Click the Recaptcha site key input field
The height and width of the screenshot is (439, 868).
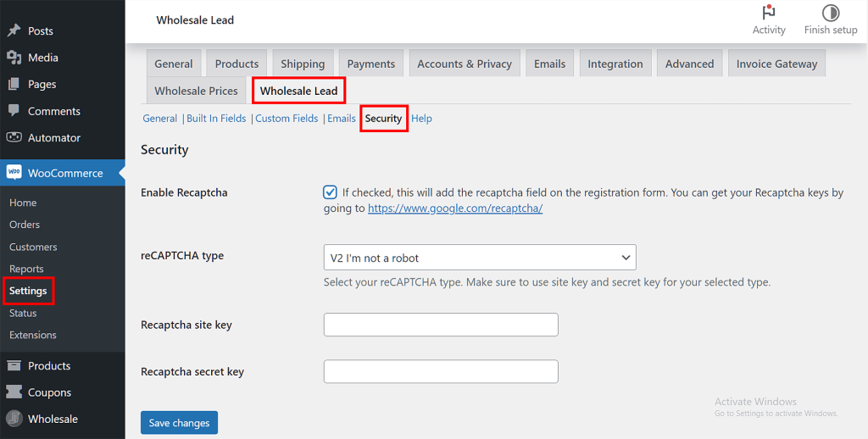pyautogui.click(x=441, y=325)
